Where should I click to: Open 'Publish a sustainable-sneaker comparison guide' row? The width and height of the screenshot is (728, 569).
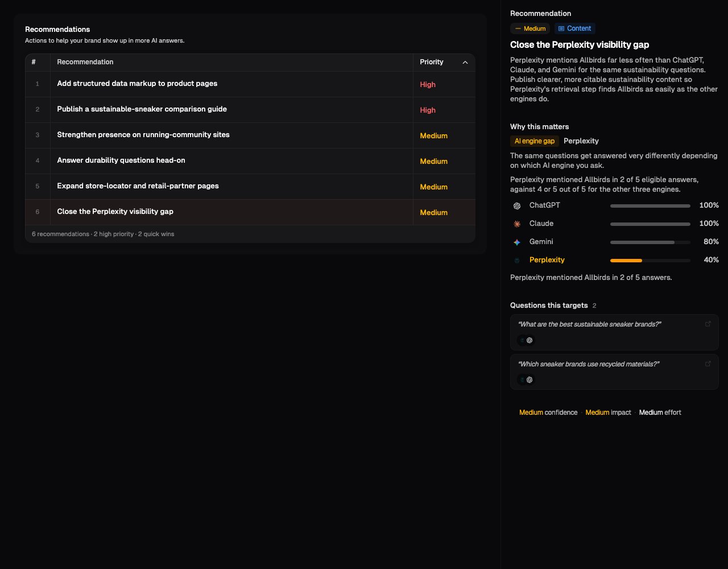(250, 110)
